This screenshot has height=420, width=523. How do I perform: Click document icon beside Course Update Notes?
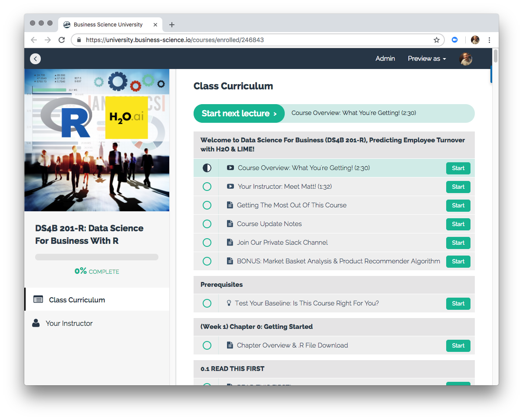230,224
